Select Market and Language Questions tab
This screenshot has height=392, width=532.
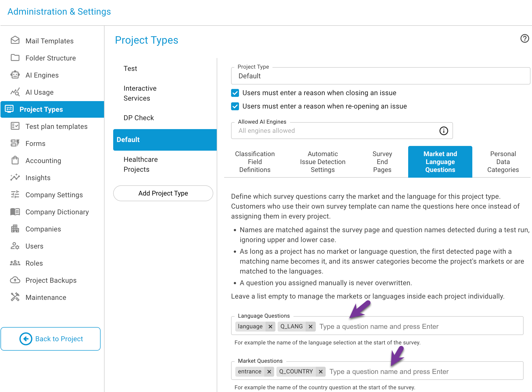[440, 162]
